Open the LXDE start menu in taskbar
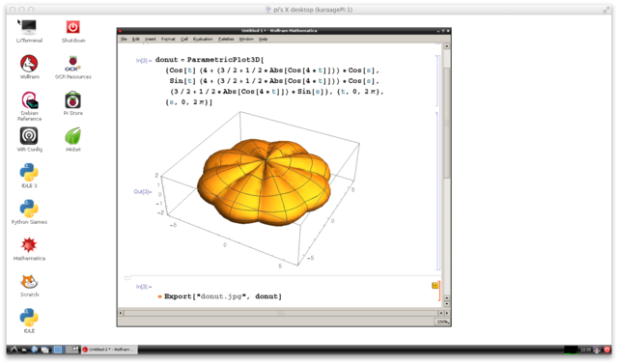This screenshot has width=618, height=364. click(x=14, y=350)
